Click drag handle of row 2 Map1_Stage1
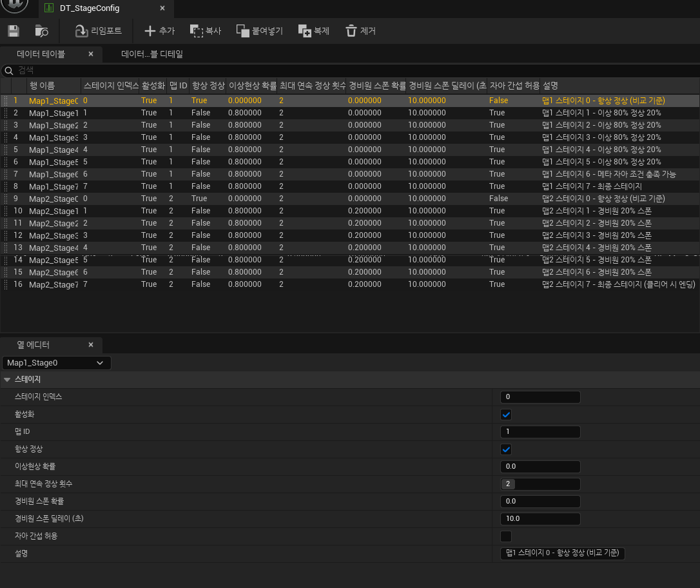This screenshot has height=588, width=700. (x=6, y=113)
